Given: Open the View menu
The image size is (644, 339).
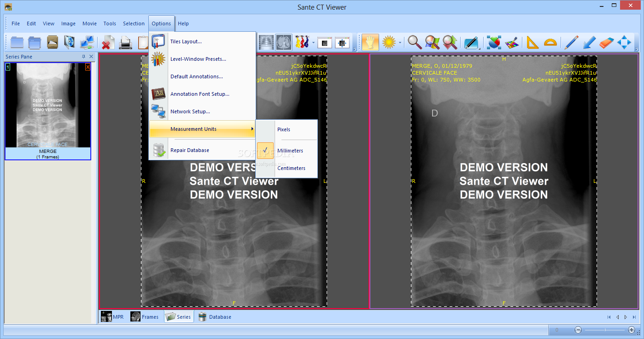Looking at the screenshot, I should pyautogui.click(x=48, y=23).
